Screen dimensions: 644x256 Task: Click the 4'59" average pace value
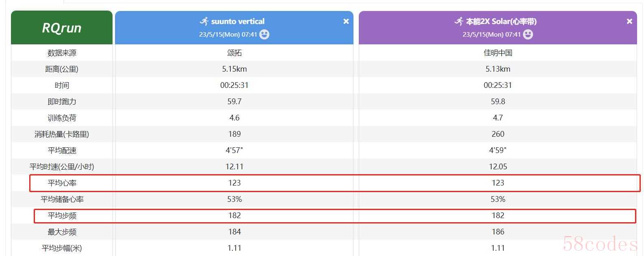(x=498, y=151)
